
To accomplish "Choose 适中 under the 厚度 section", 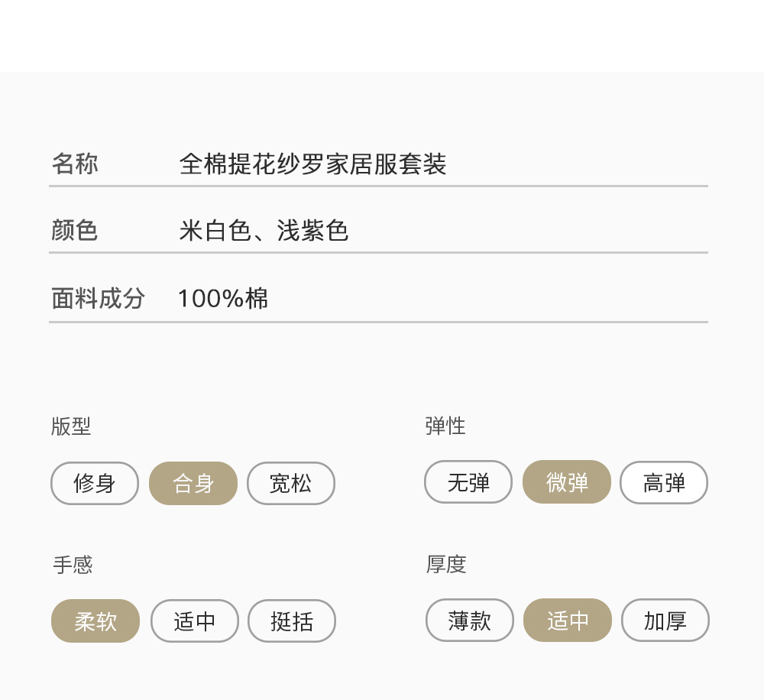I will coord(568,621).
